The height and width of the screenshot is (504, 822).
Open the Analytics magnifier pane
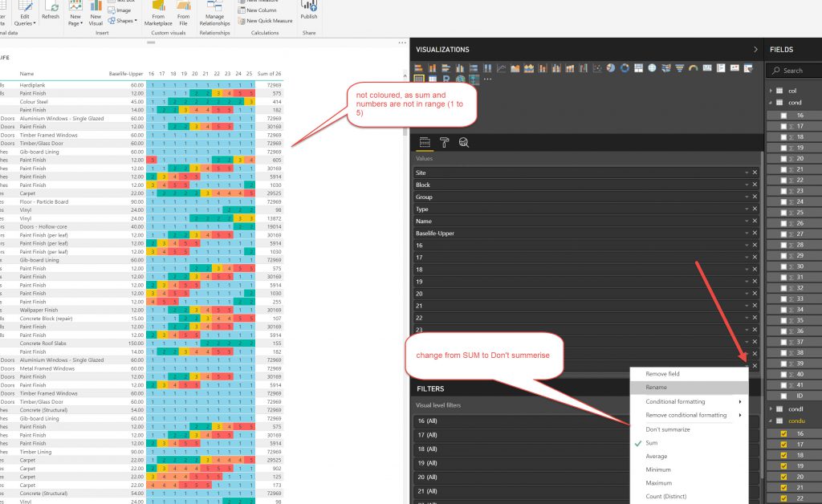click(x=463, y=143)
